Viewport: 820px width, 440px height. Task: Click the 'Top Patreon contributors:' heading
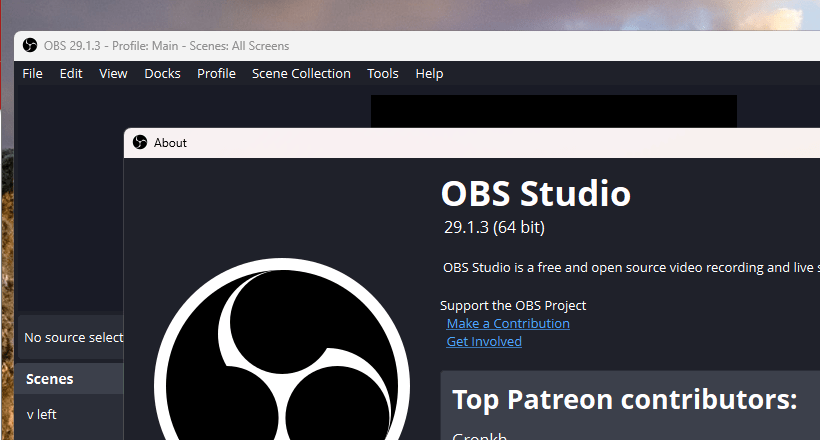point(624,400)
